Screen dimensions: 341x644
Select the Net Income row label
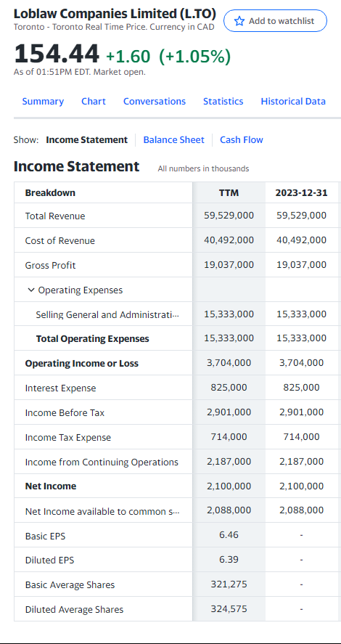point(51,486)
